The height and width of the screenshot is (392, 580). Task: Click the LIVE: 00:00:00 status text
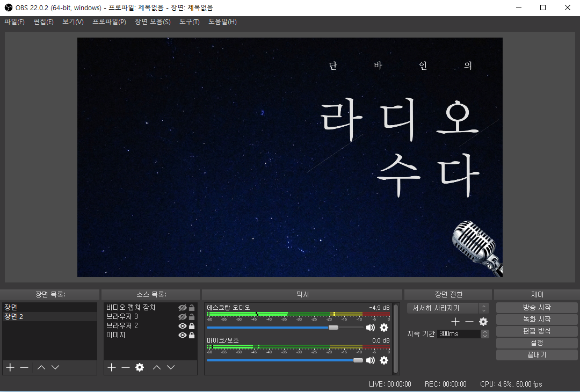click(x=390, y=384)
